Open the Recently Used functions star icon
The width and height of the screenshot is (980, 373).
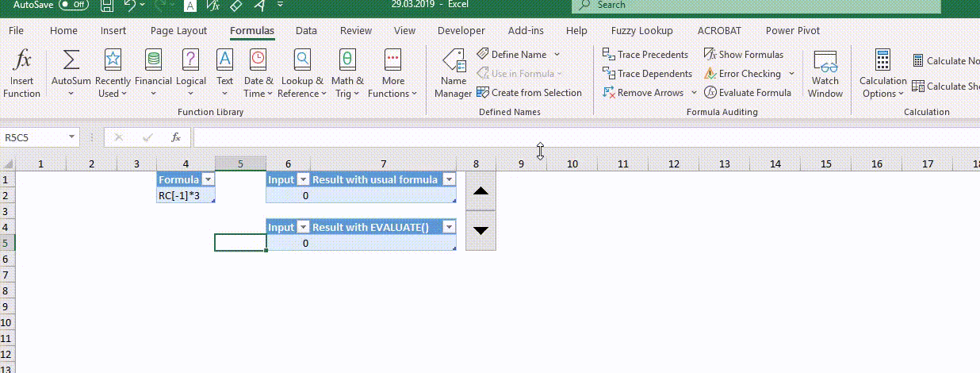[x=113, y=60]
